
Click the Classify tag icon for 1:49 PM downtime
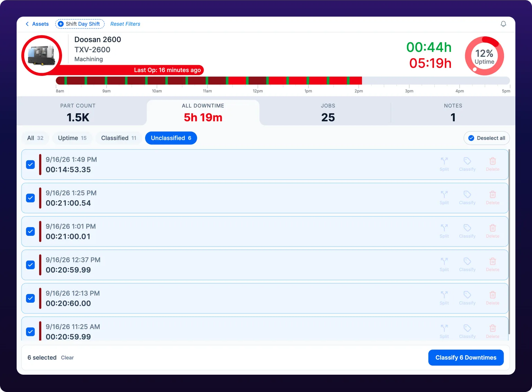pos(467,164)
